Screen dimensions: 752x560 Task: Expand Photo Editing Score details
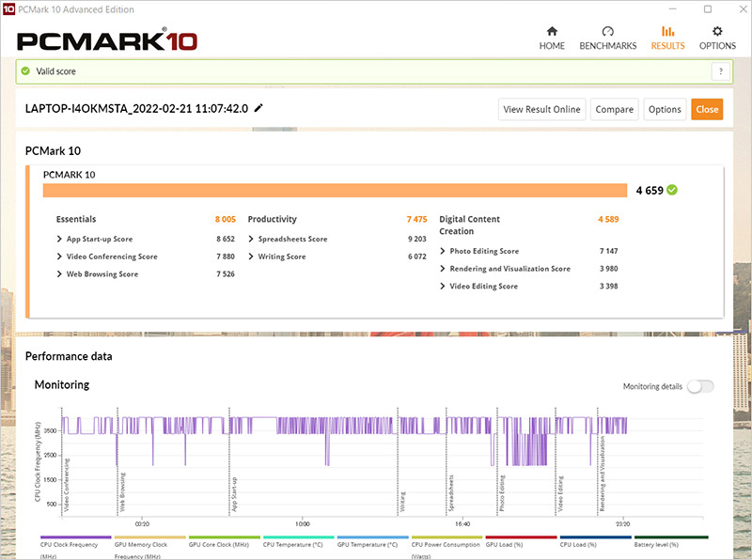[443, 252]
